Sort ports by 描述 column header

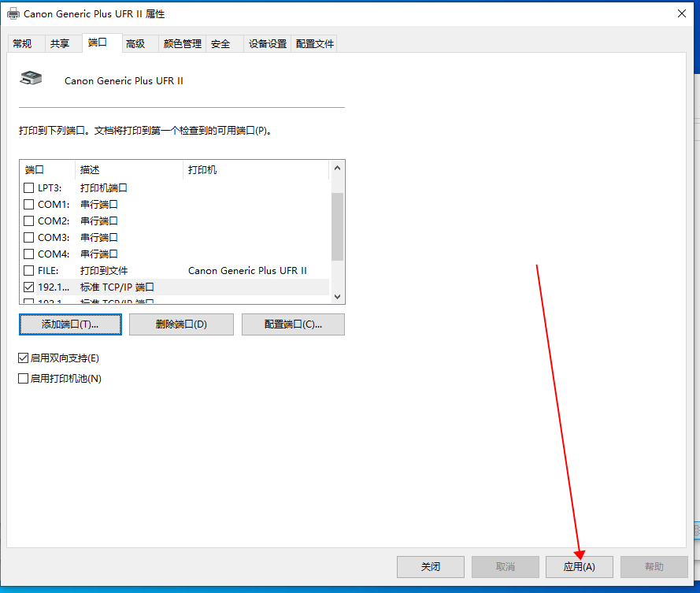point(128,170)
